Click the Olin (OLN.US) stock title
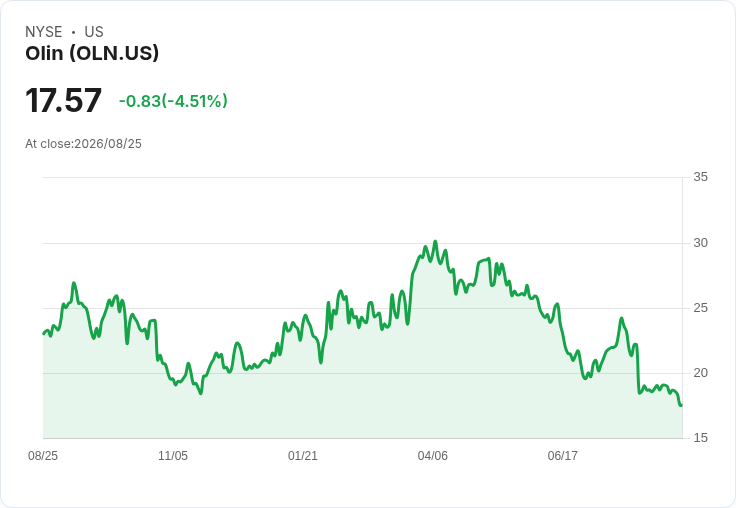The height and width of the screenshot is (508, 736). click(92, 54)
